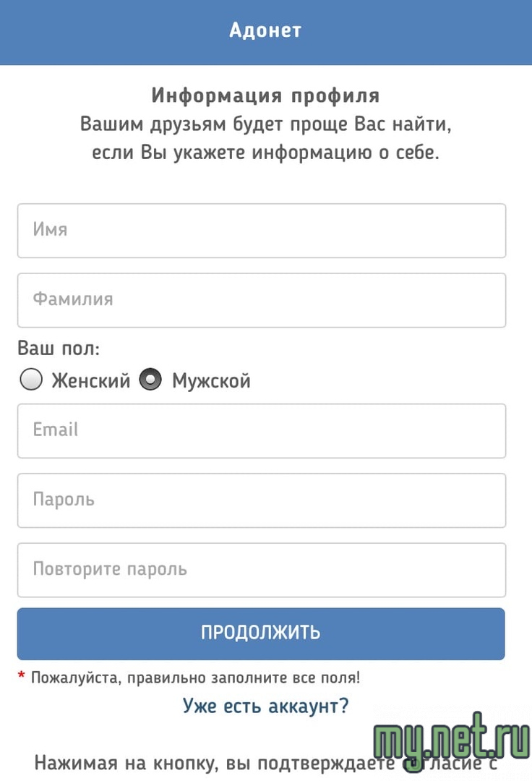
Task: Click the 'Пожалуйста, правильно заполните' error text
Action: [195, 678]
